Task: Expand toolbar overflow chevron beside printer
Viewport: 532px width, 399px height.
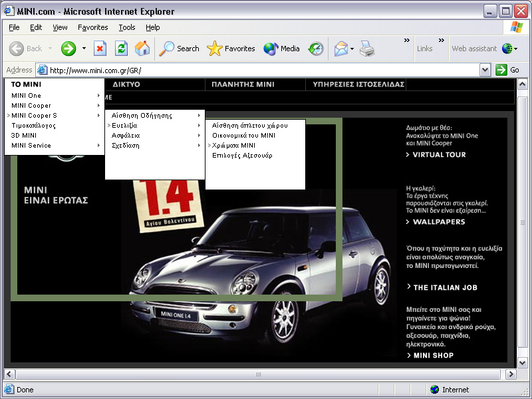Action: pos(406,40)
